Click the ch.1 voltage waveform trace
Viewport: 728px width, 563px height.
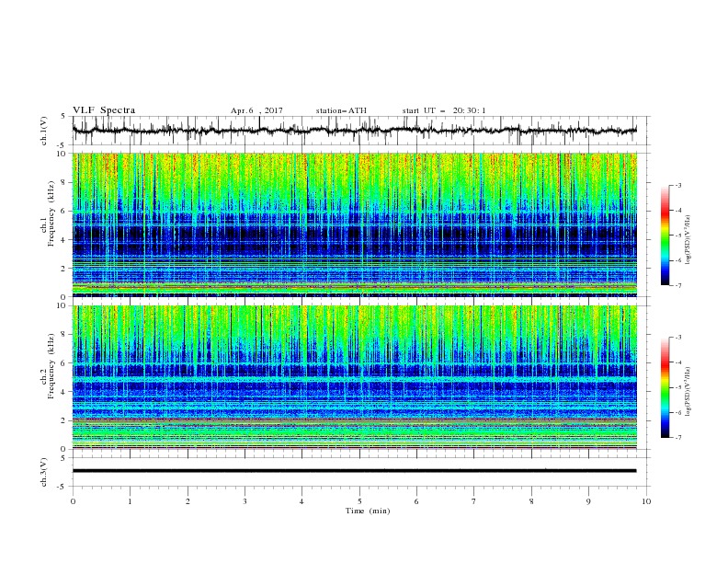pyautogui.click(x=354, y=131)
